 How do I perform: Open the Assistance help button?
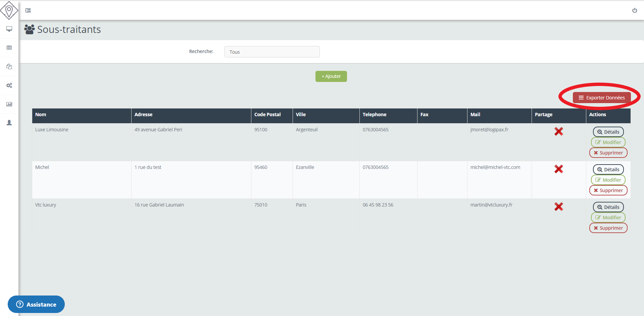coord(36,304)
